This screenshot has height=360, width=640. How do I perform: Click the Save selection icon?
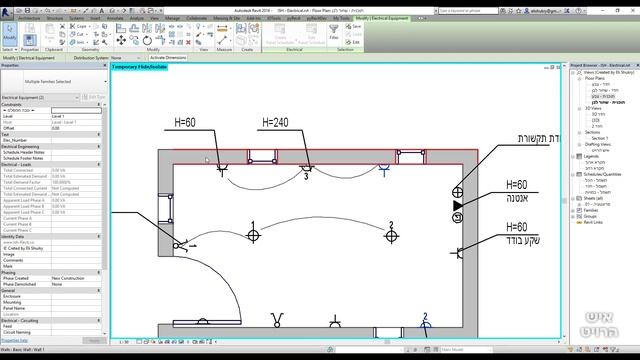click(x=353, y=26)
